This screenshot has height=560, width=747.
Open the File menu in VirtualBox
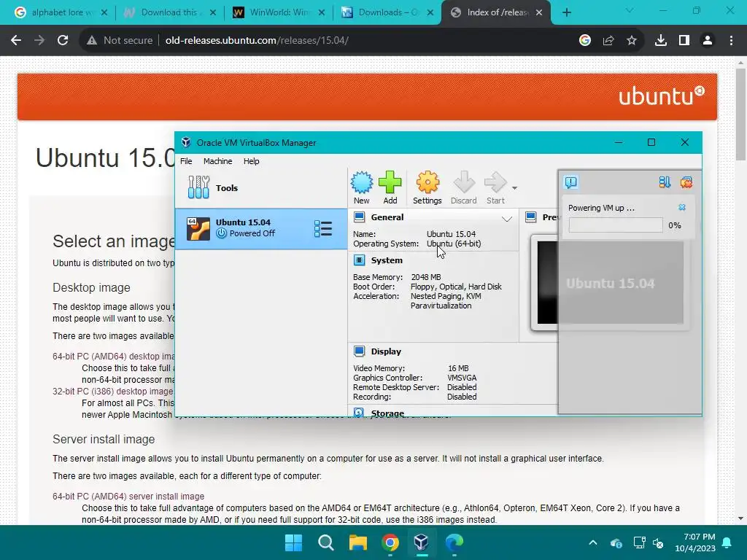(186, 161)
